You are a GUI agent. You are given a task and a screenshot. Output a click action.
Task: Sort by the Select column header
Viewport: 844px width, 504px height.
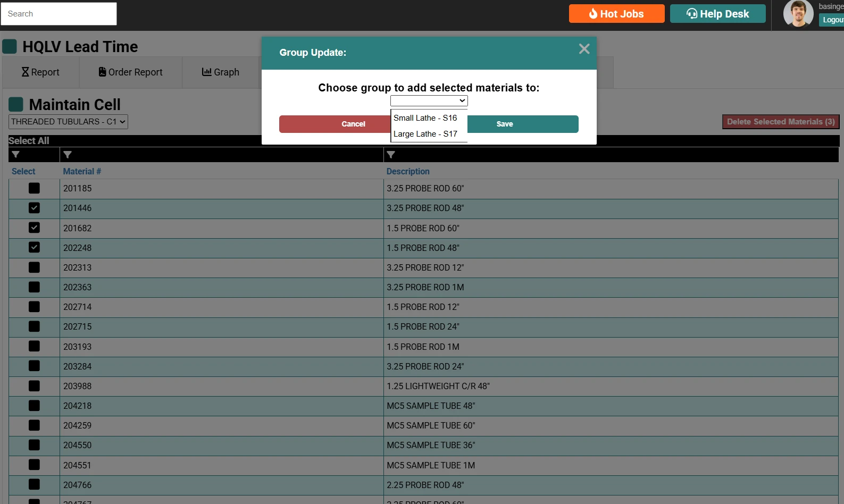point(23,171)
